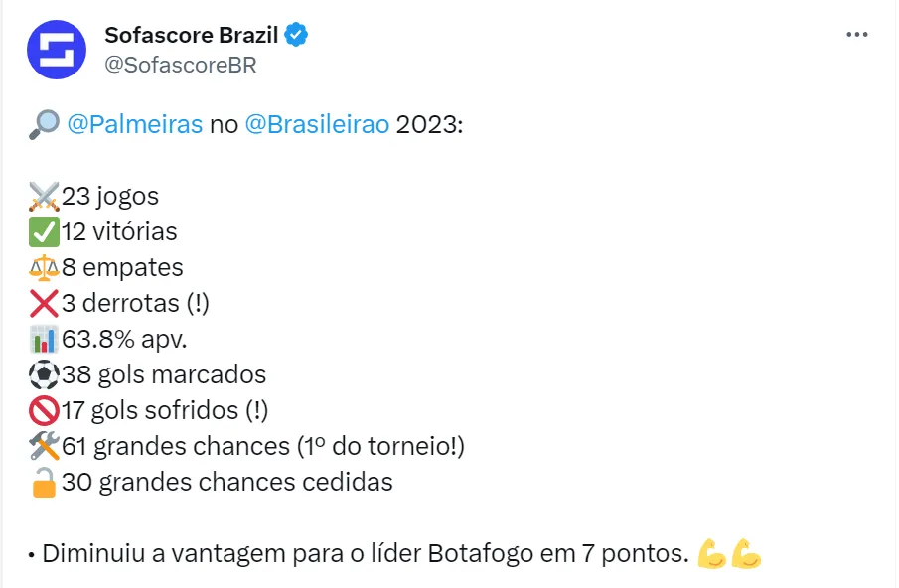Click the magnifying glass emoji
Viewport: 899px width, 588px height.
(x=44, y=125)
